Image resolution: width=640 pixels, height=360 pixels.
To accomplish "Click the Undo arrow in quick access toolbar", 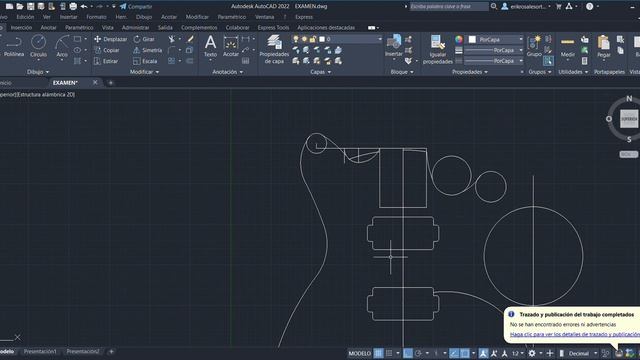I will pyautogui.click(x=84, y=7).
